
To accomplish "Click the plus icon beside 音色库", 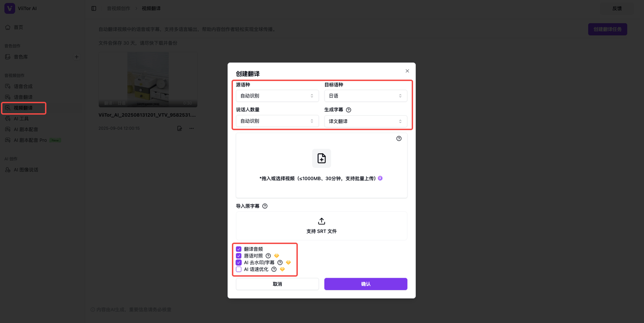I will click(x=76, y=57).
